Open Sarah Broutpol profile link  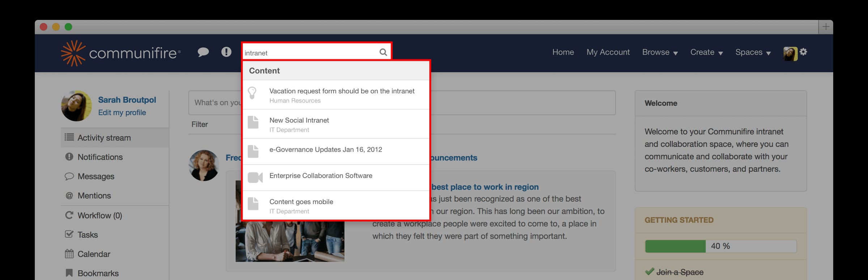[x=127, y=100]
